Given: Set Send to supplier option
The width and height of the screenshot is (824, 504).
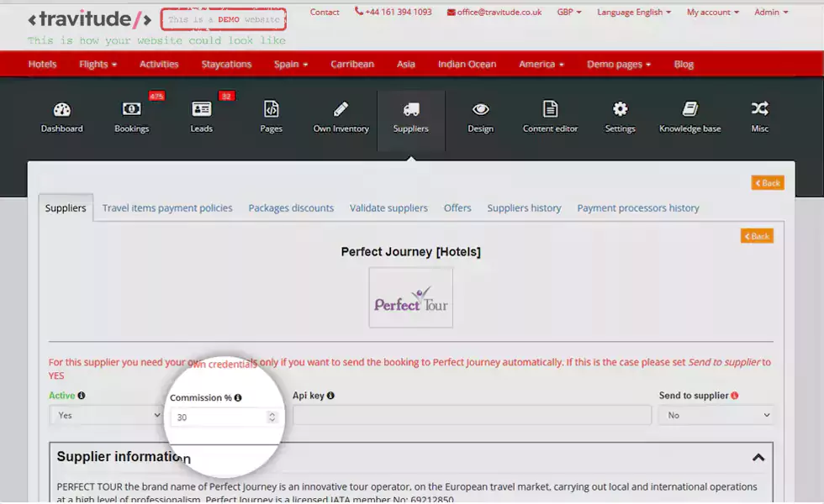Looking at the screenshot, I should (x=716, y=415).
